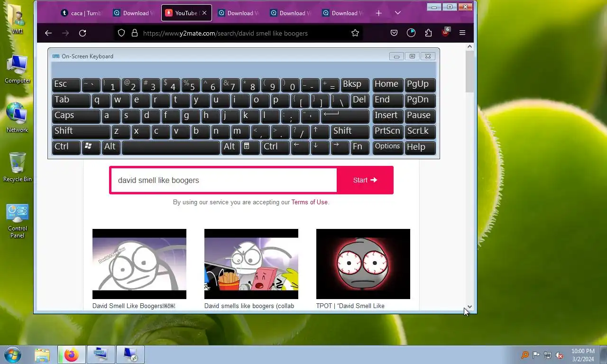Click the shield tracking protection icon
This screenshot has height=364, width=607.
[121, 33]
